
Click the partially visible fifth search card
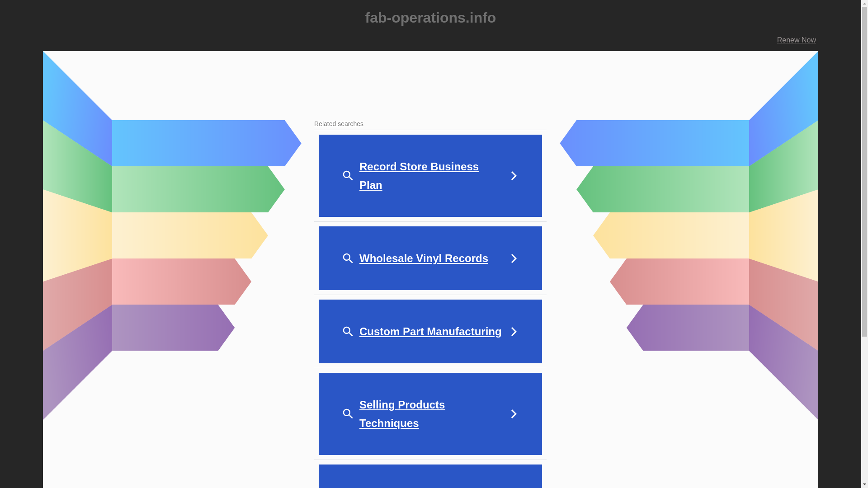coord(430,476)
